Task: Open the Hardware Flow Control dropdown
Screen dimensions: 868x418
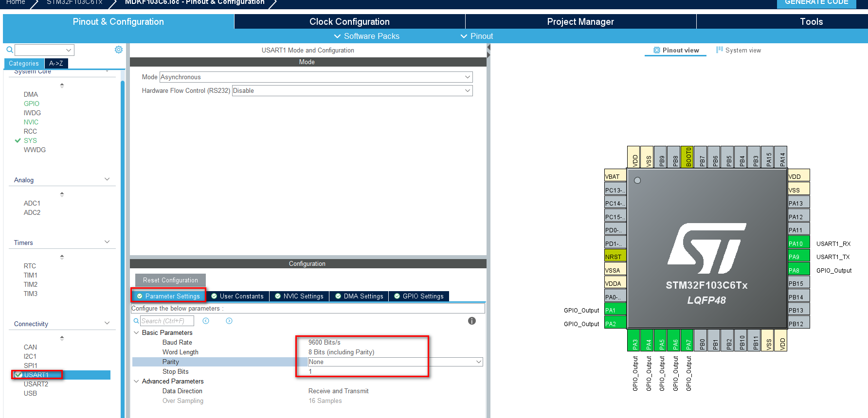Action: click(x=352, y=90)
